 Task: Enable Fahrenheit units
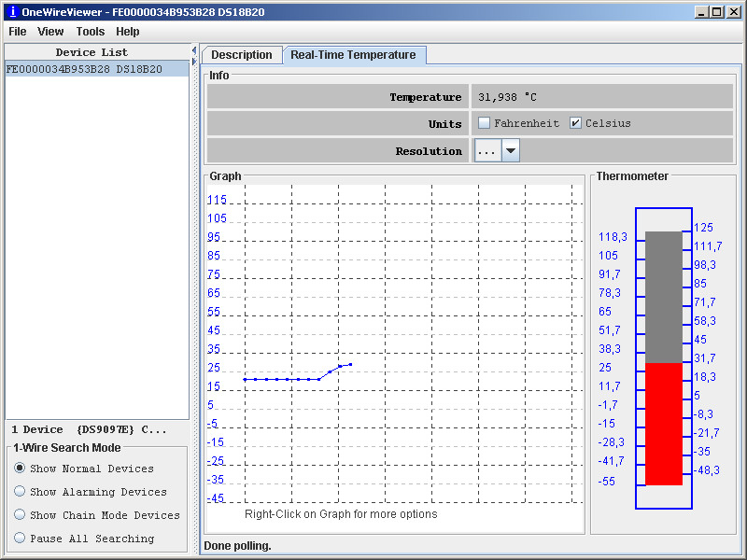tap(484, 122)
